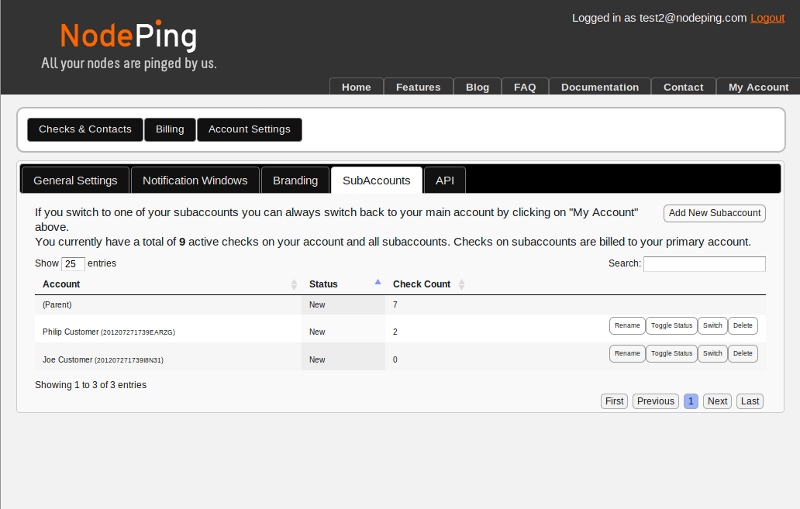Go to Next page of results
The image size is (800, 509).
(717, 401)
